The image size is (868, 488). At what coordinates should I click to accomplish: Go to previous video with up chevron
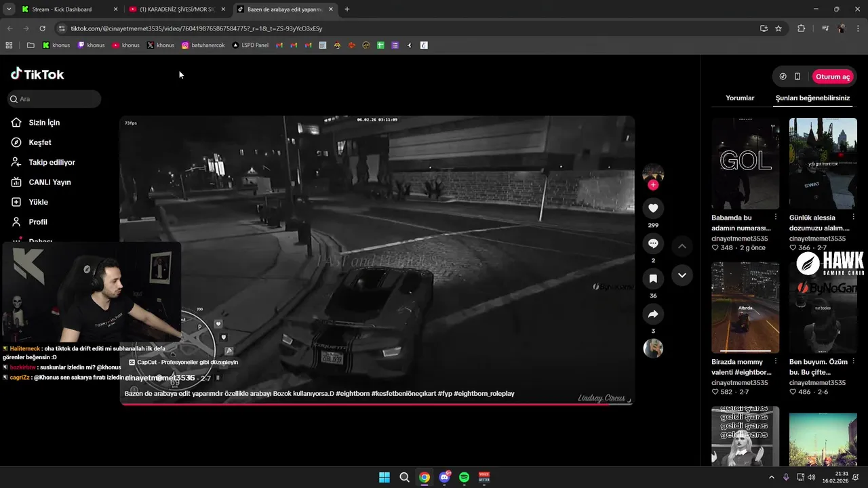tap(682, 246)
